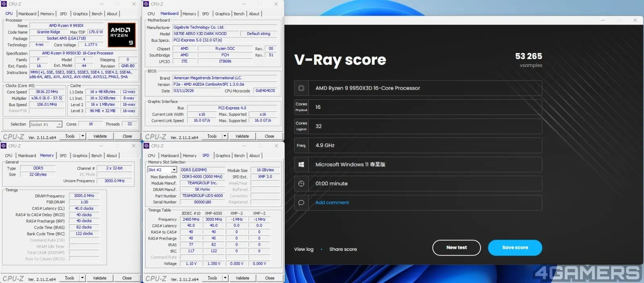Viewport: 644px width, 283px height.
Task: Click the clock icon beside 01:00 minute
Action: click(x=301, y=184)
